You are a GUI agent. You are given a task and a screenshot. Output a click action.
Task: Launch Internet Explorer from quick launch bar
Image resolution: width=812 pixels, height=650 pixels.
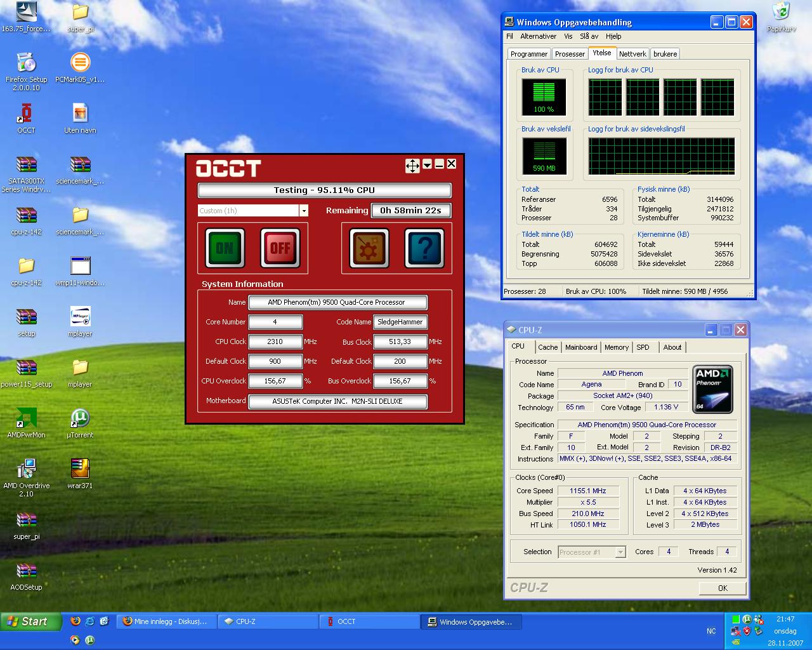coord(90,621)
